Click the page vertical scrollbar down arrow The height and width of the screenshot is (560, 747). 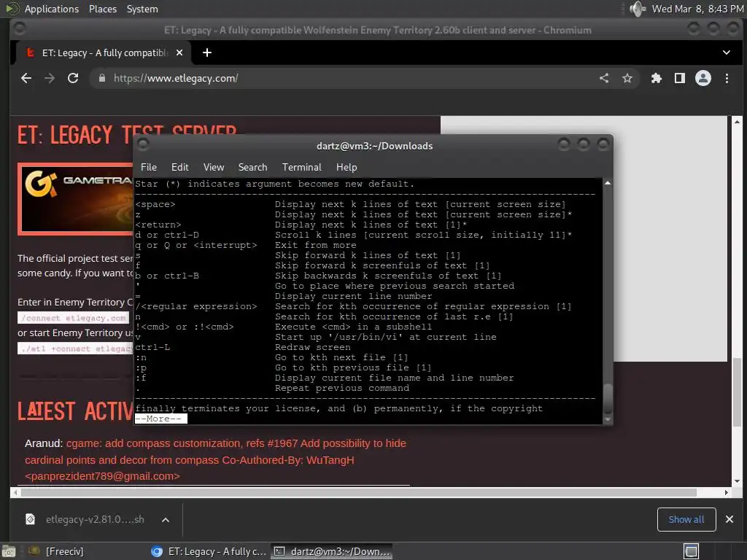(x=737, y=481)
